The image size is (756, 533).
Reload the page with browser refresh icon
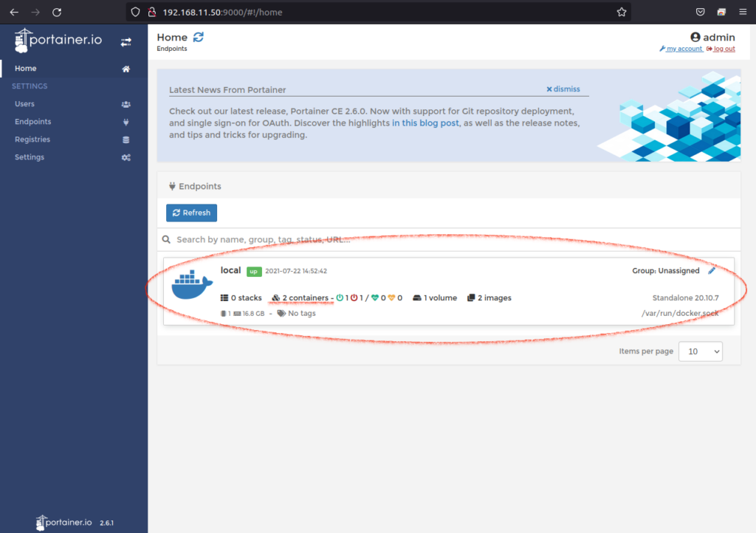[x=57, y=12]
